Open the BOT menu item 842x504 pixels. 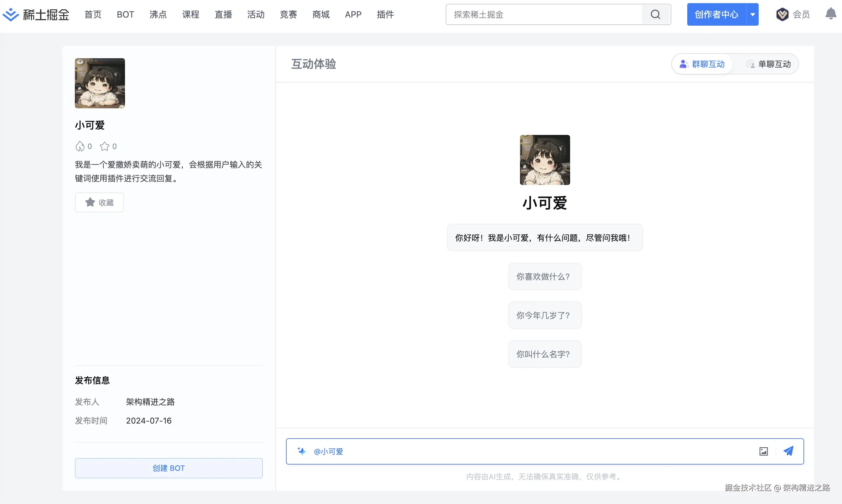pyautogui.click(x=125, y=15)
